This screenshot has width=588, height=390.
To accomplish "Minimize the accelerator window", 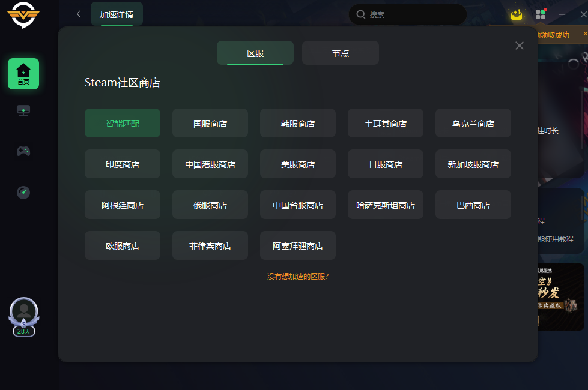I will pos(562,14).
